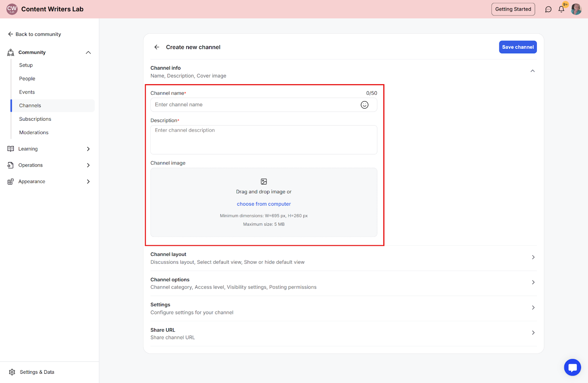
Task: Open the emoji picker in channel name
Action: [x=365, y=105]
